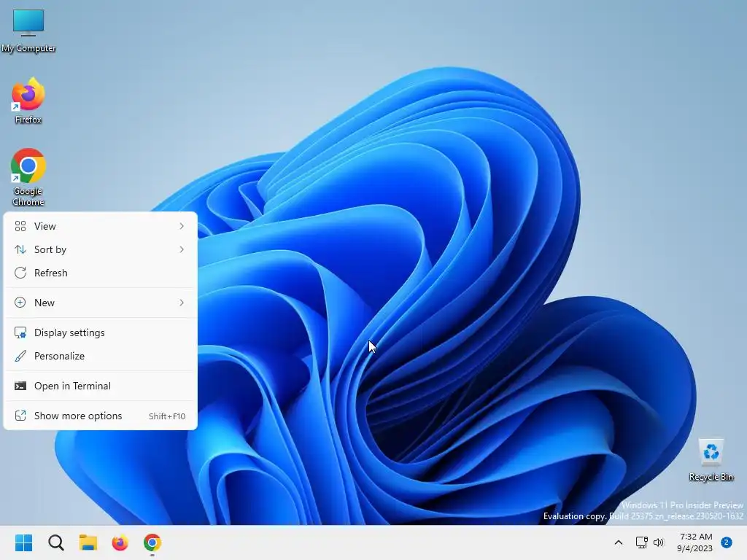Open the 7:32 AM clock and date
Image resolution: width=747 pixels, height=560 pixels.
[x=695, y=542]
